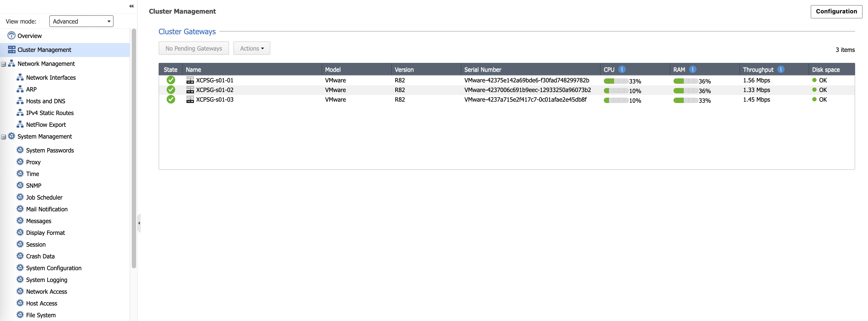Click the Overview icon in sidebar

click(12, 36)
